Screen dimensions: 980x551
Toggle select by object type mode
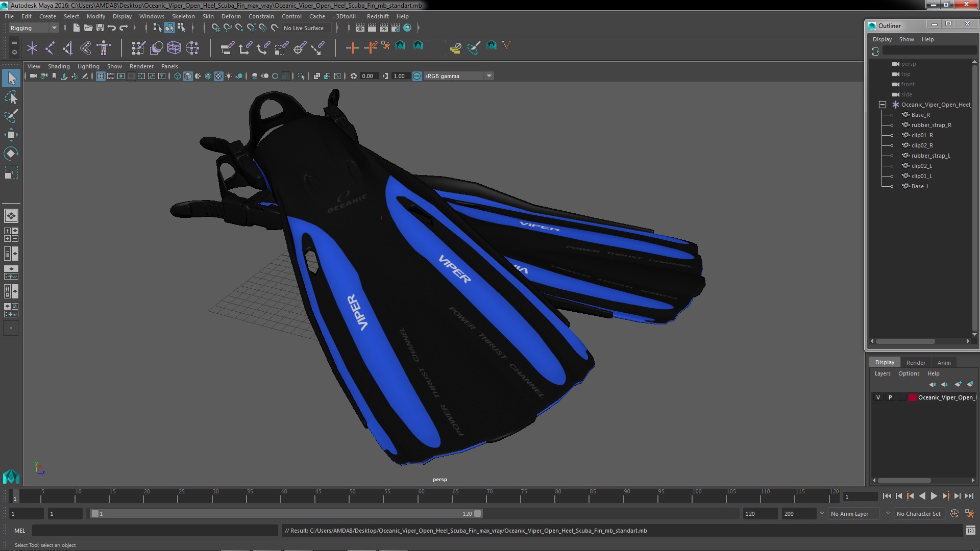coord(169,28)
